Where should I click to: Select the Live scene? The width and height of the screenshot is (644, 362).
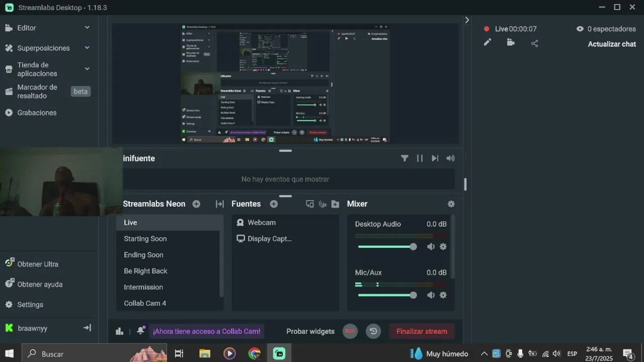(x=170, y=223)
